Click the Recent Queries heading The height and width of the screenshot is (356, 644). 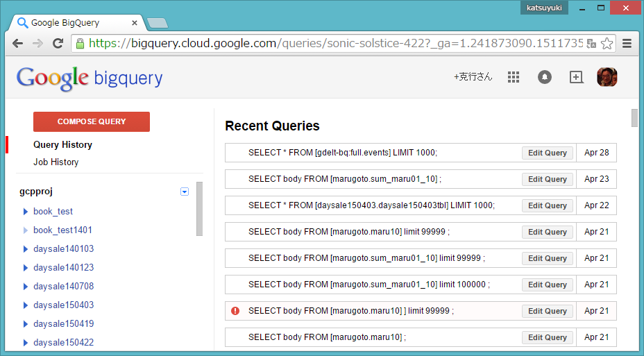tap(272, 126)
